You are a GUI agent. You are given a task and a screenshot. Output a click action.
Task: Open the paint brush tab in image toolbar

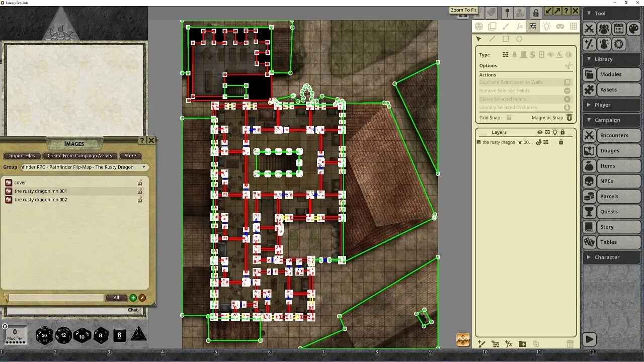(x=506, y=26)
